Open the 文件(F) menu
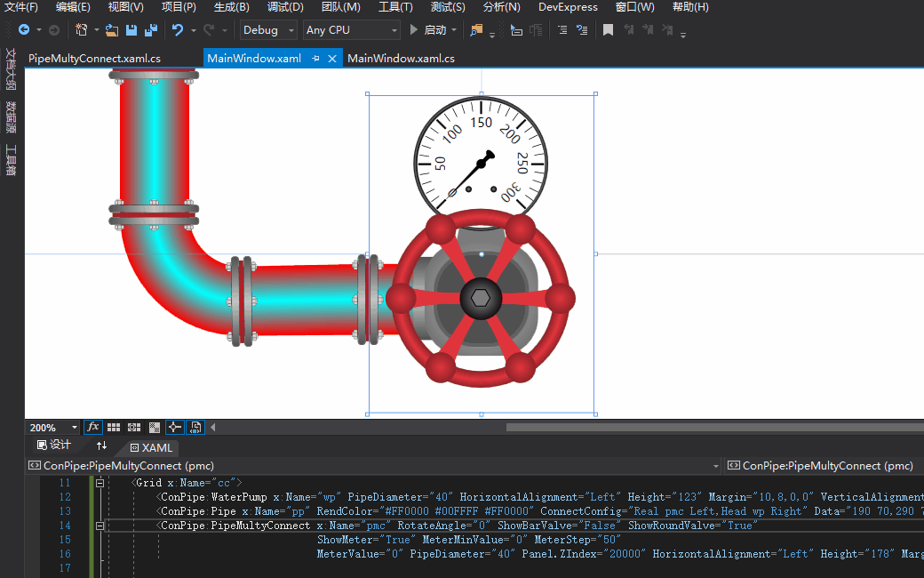The image size is (924, 578). point(21,7)
